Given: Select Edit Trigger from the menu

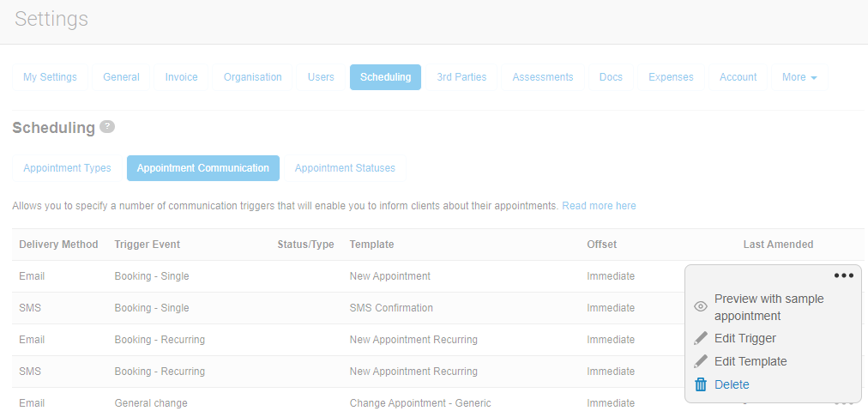Looking at the screenshot, I should coord(744,338).
